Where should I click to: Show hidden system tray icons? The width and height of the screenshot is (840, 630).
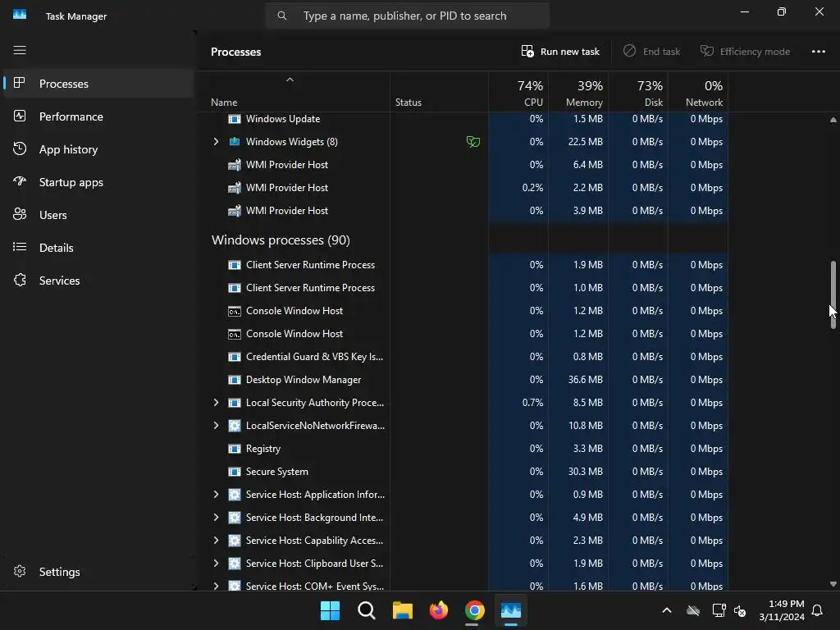click(667, 610)
